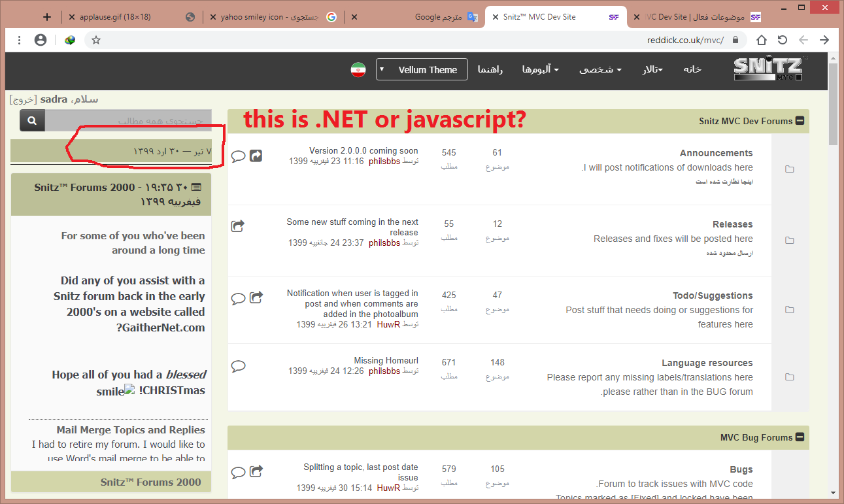Screen dimensions: 844x504
Task: Collapse the MVC Bug Forums category
Action: point(799,437)
